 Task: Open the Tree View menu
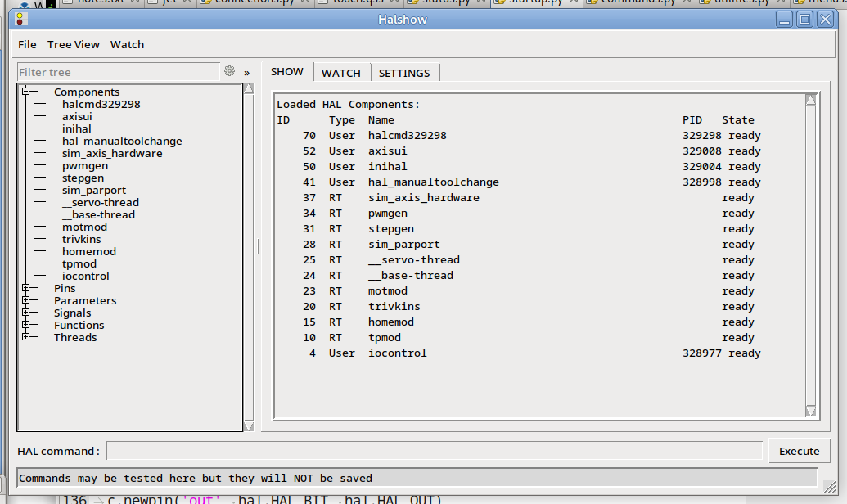[x=74, y=45]
